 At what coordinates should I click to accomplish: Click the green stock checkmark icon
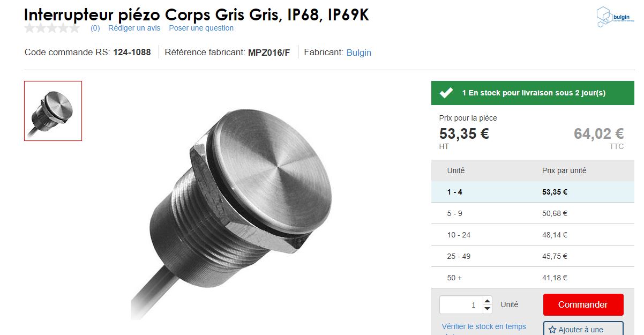click(446, 93)
